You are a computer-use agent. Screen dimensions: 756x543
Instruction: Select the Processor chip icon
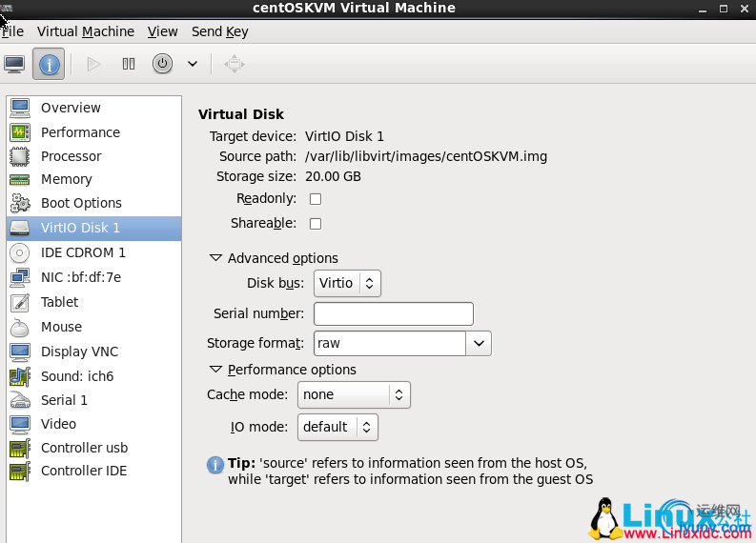(x=20, y=156)
